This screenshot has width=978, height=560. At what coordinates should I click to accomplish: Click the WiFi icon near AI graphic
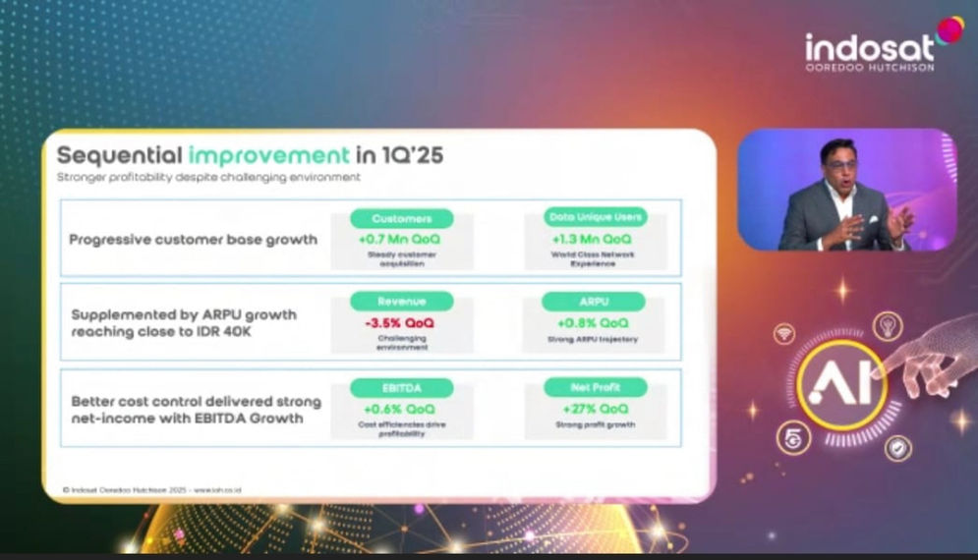click(784, 334)
